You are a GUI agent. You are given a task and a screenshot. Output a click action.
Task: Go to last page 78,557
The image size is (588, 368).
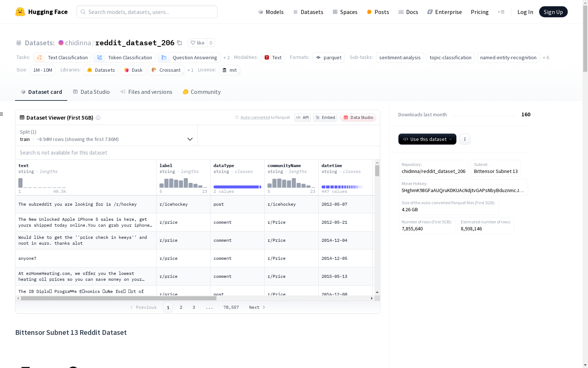tap(231, 307)
